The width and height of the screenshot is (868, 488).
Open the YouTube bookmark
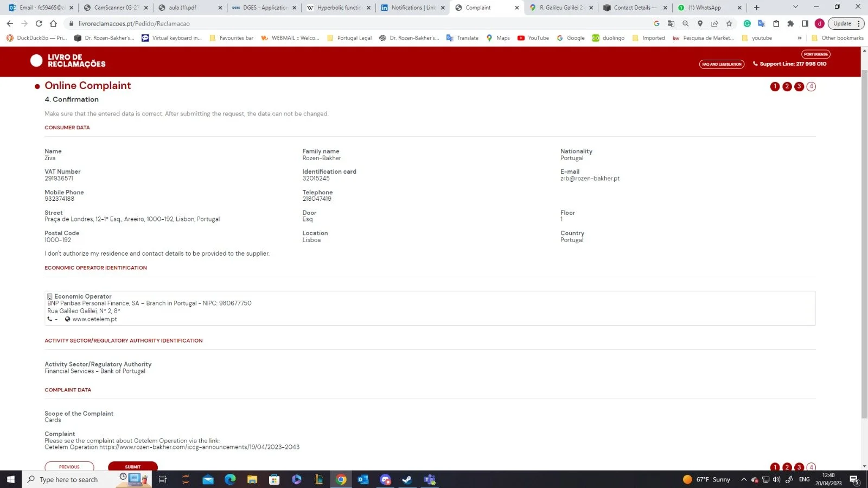pyautogui.click(x=533, y=38)
